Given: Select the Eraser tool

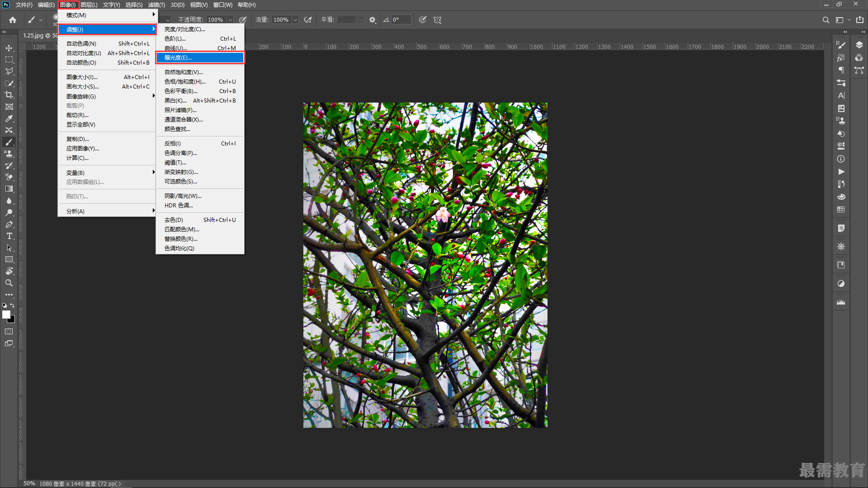Looking at the screenshot, I should coord(9,177).
